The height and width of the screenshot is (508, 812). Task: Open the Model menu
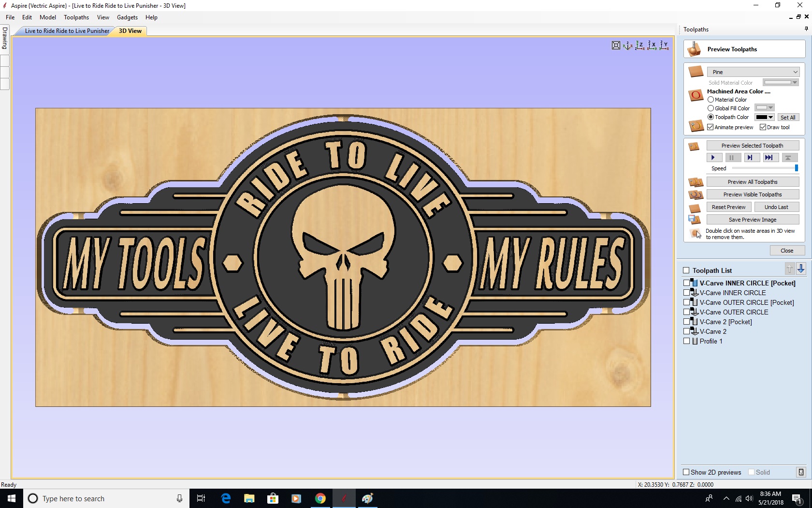point(48,17)
